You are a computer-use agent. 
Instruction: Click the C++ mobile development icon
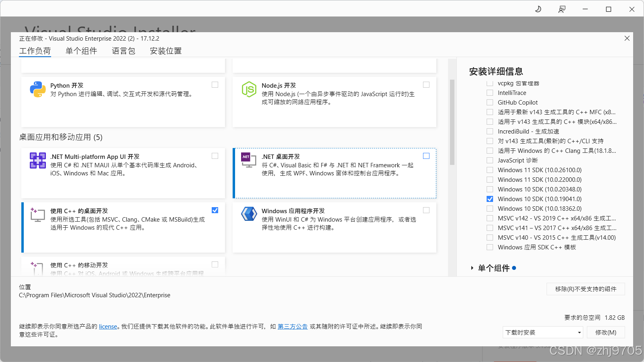(37, 268)
